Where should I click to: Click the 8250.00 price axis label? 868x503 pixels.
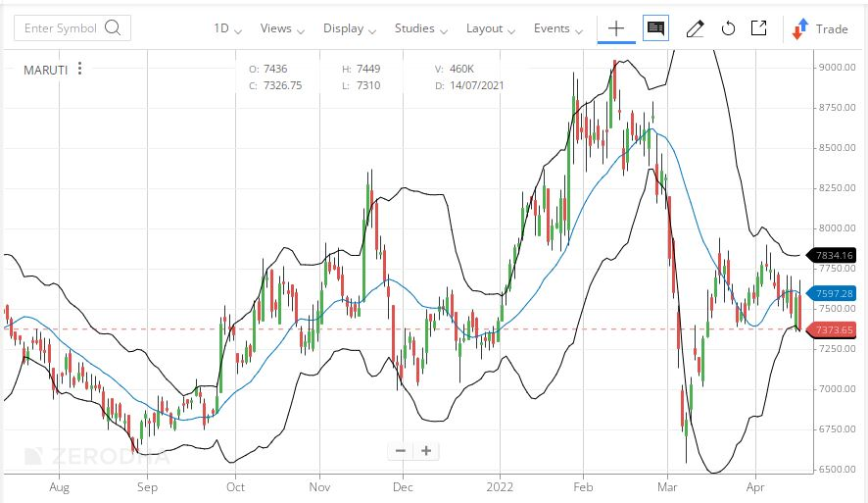click(838, 187)
